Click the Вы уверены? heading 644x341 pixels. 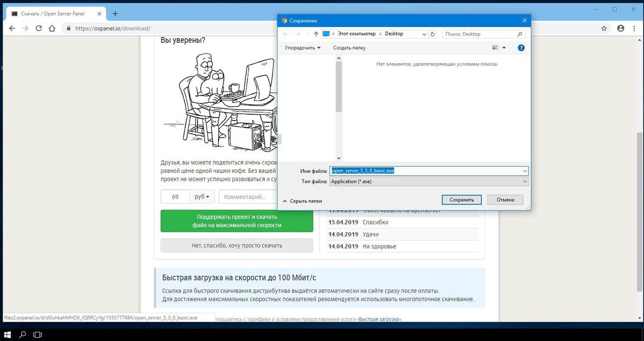[182, 40]
